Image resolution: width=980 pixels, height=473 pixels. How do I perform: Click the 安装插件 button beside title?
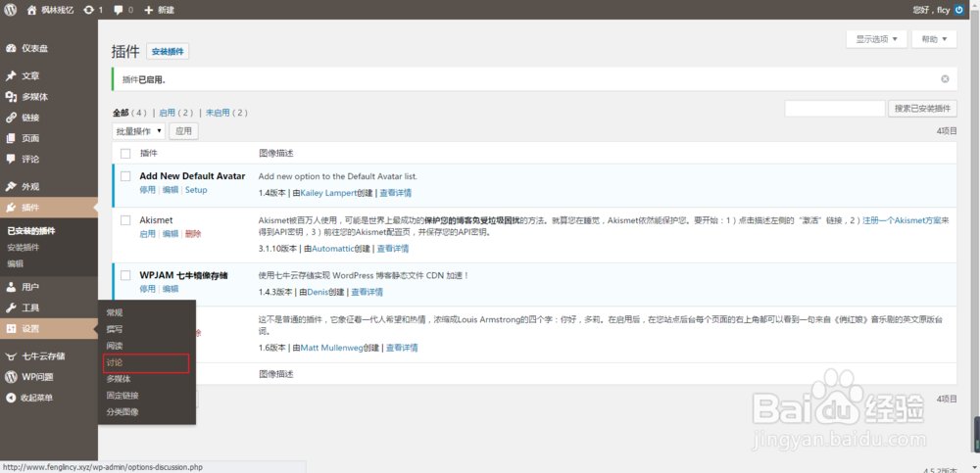click(168, 52)
